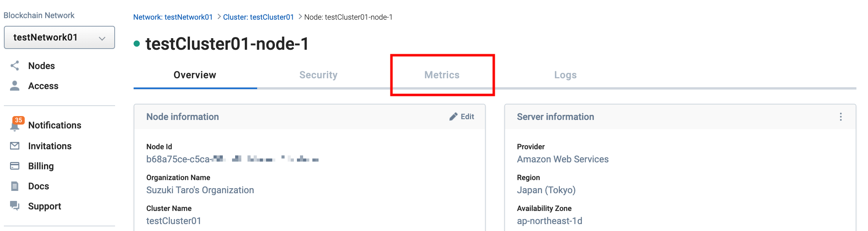
Task: Open the Billing page
Action: 41,166
